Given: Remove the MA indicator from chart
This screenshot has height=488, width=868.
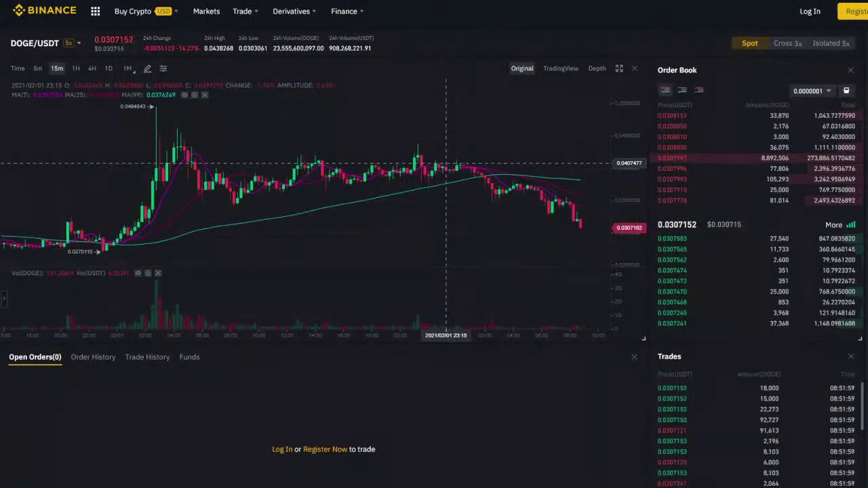Looking at the screenshot, I should 205,95.
